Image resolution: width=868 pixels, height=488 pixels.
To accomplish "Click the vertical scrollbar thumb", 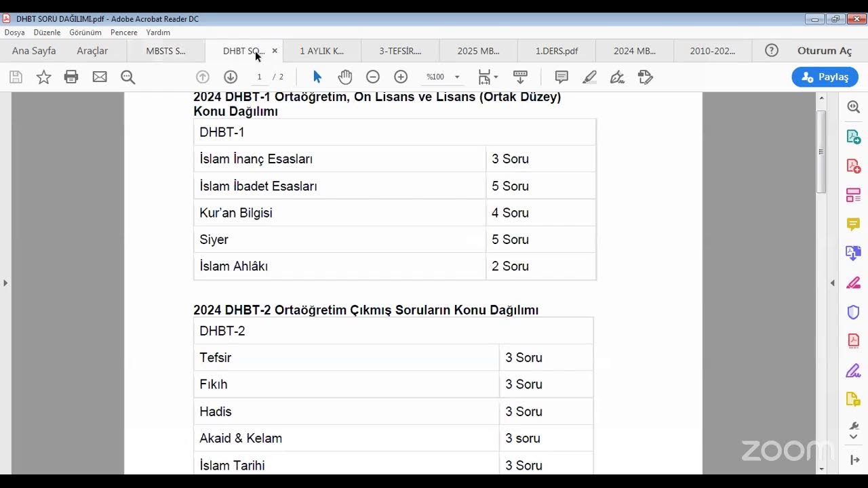I will tap(821, 151).
